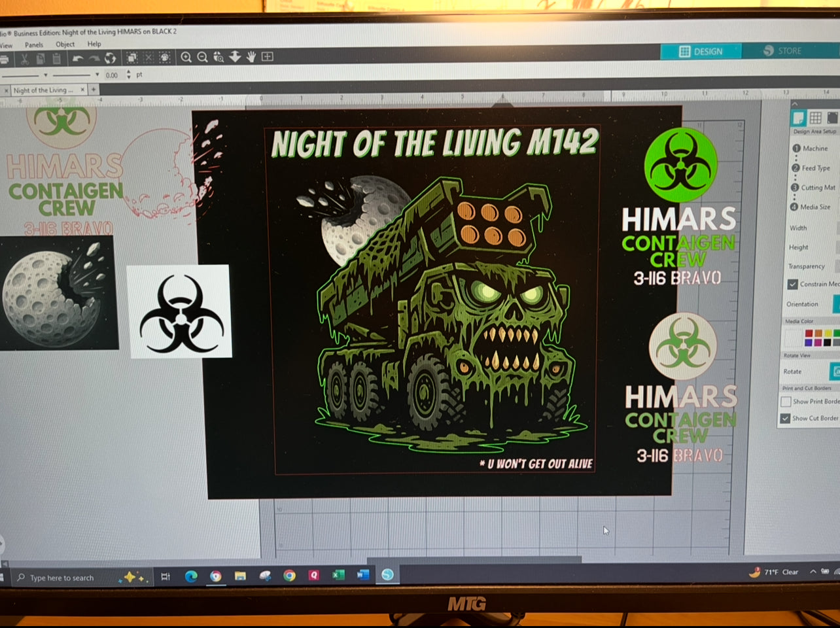Enable the Show Print Border checkbox
This screenshot has height=628, width=840.
[x=786, y=401]
